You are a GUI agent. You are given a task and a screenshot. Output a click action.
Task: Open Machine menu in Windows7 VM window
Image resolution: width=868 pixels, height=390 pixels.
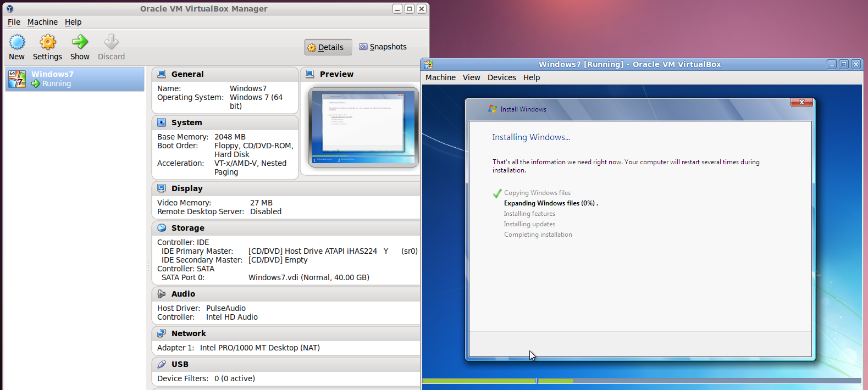point(440,77)
